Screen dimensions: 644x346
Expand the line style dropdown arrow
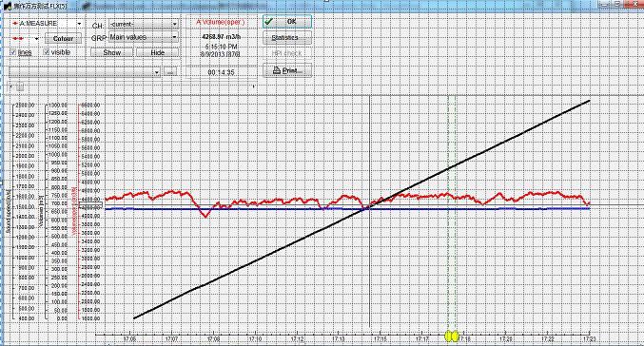(36, 39)
